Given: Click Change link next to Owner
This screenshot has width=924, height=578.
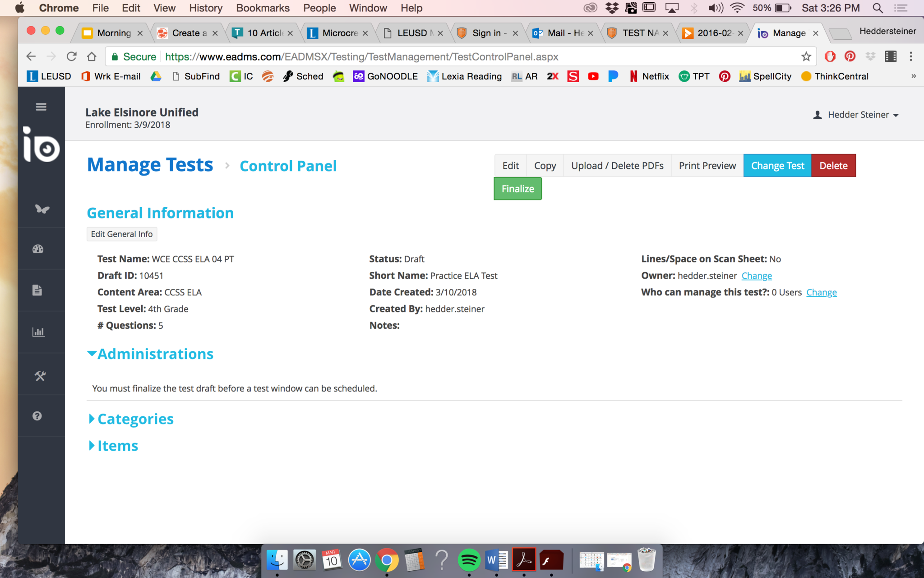Looking at the screenshot, I should (756, 275).
